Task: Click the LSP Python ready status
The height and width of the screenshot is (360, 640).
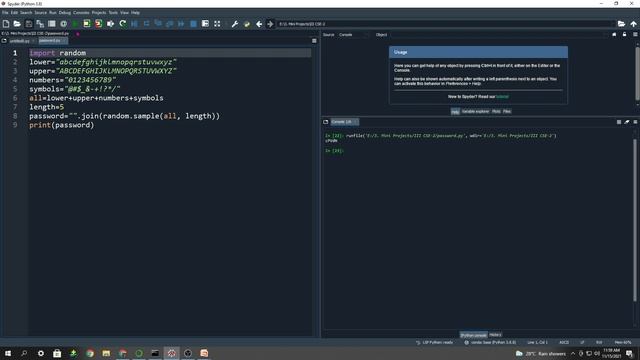Action: 434,342
